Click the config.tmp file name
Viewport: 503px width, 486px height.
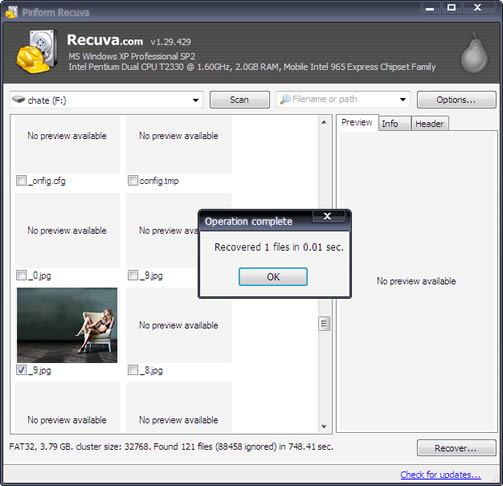tap(159, 181)
